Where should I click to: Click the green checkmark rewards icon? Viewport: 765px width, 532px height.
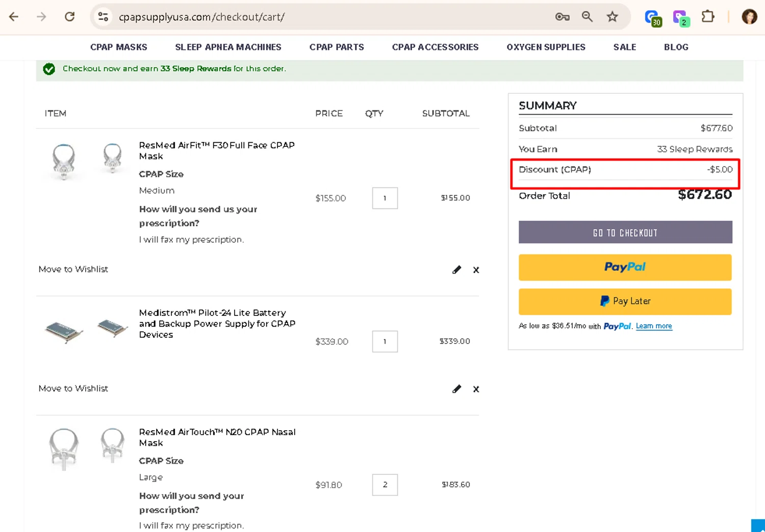pos(49,69)
